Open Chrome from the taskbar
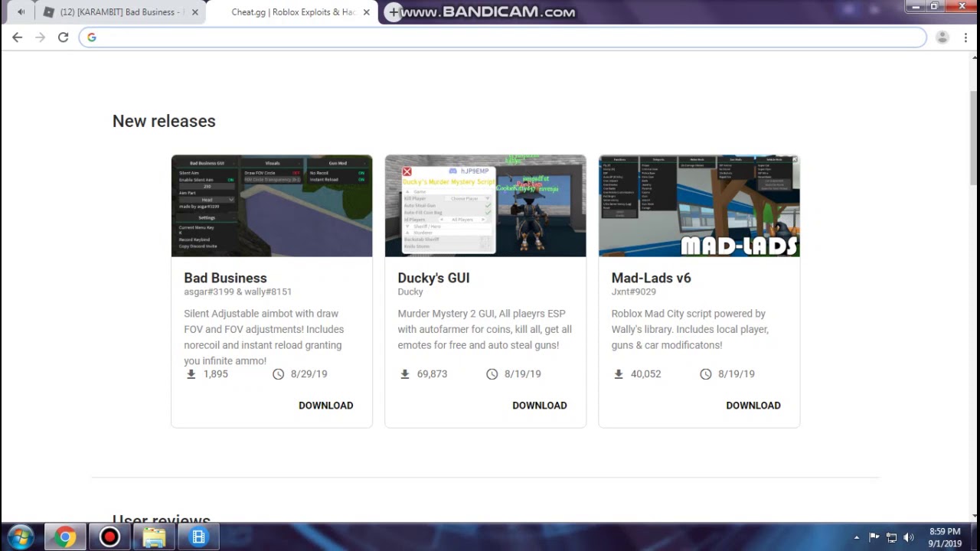The image size is (980, 551). click(x=65, y=537)
